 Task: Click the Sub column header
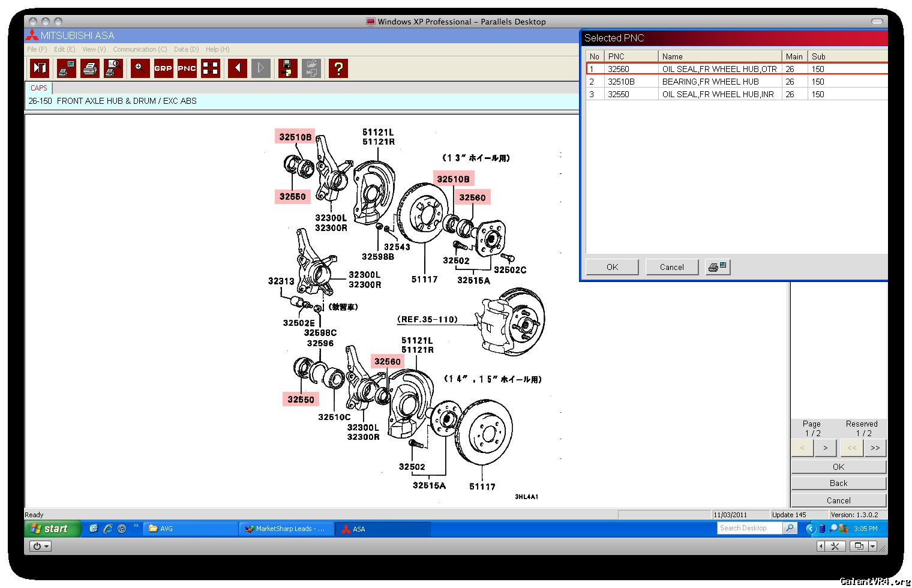tap(847, 56)
